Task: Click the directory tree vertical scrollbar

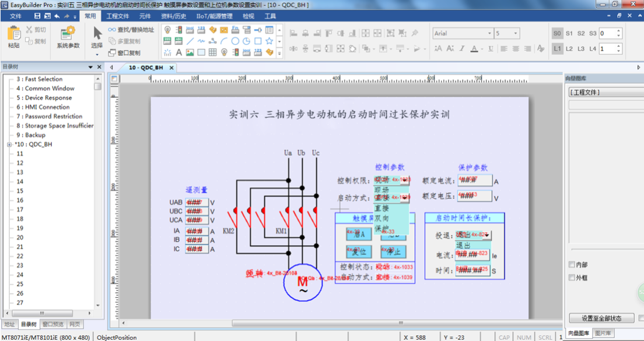Action: tap(98, 192)
